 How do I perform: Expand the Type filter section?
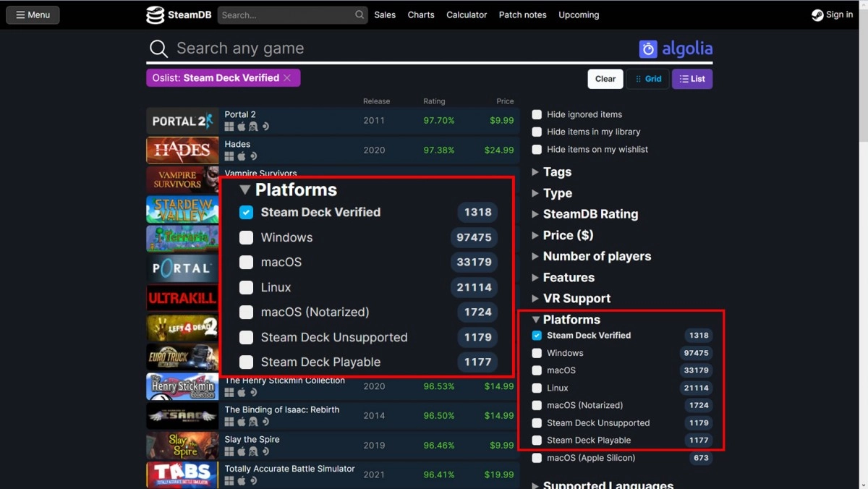[x=552, y=193]
